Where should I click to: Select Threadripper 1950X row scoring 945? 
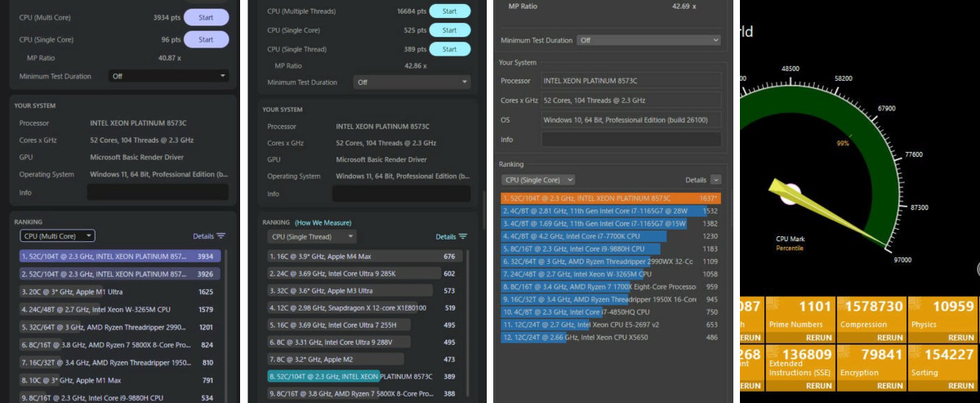coord(612,300)
